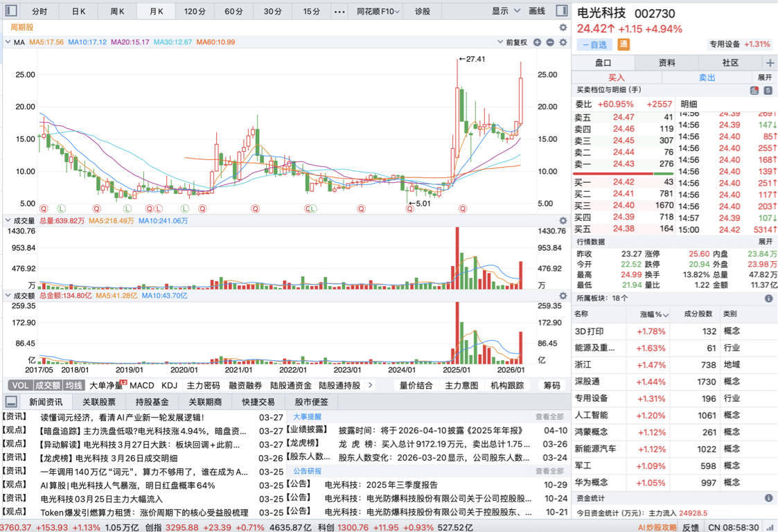Collapse bottom news panel icon
The height and width of the screenshot is (532, 778).
[x=11, y=402]
